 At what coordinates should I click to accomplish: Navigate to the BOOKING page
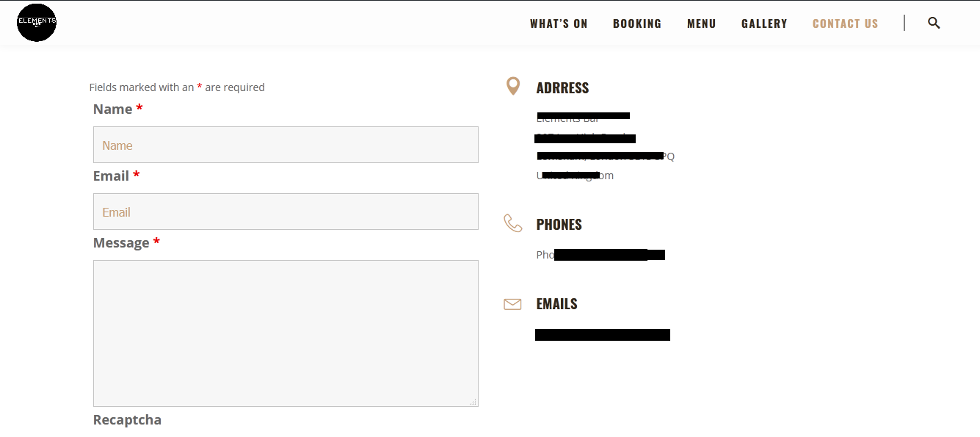(x=637, y=23)
